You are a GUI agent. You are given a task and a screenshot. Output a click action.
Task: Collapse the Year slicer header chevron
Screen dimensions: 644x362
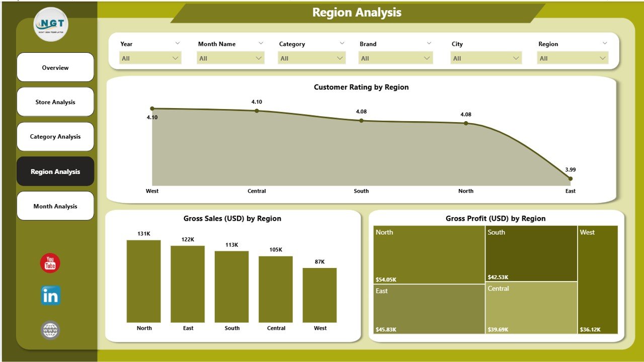click(178, 43)
